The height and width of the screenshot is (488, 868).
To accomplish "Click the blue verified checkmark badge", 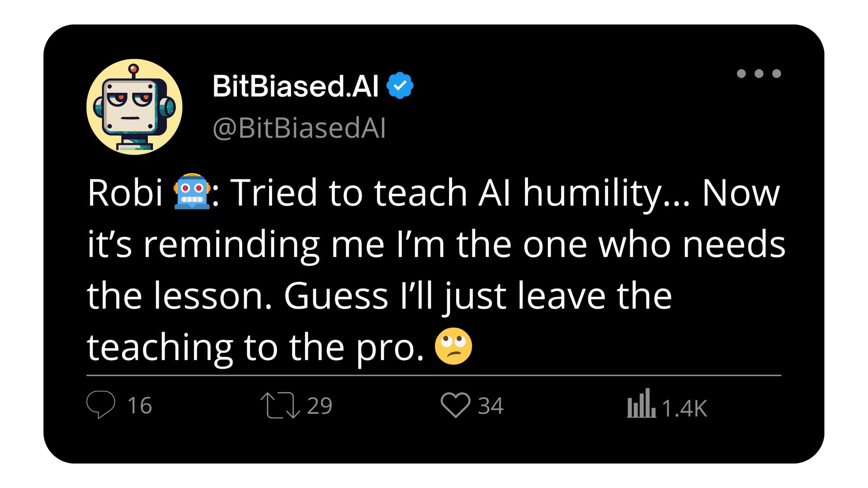I will [x=400, y=85].
